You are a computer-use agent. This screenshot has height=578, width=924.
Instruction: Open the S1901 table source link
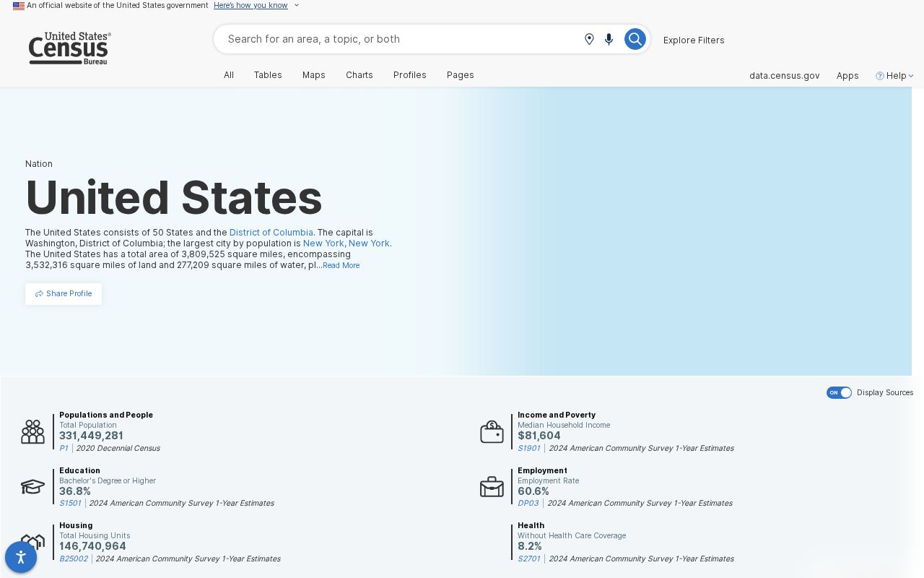529,448
